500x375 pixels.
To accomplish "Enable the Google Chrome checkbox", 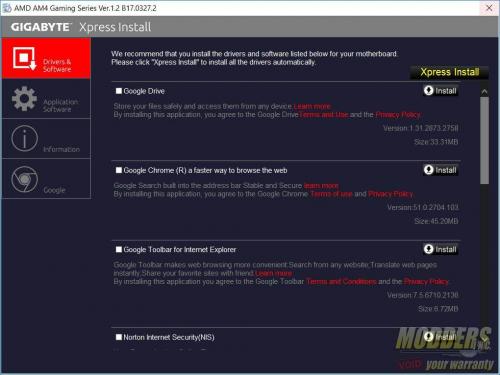I will [119, 170].
